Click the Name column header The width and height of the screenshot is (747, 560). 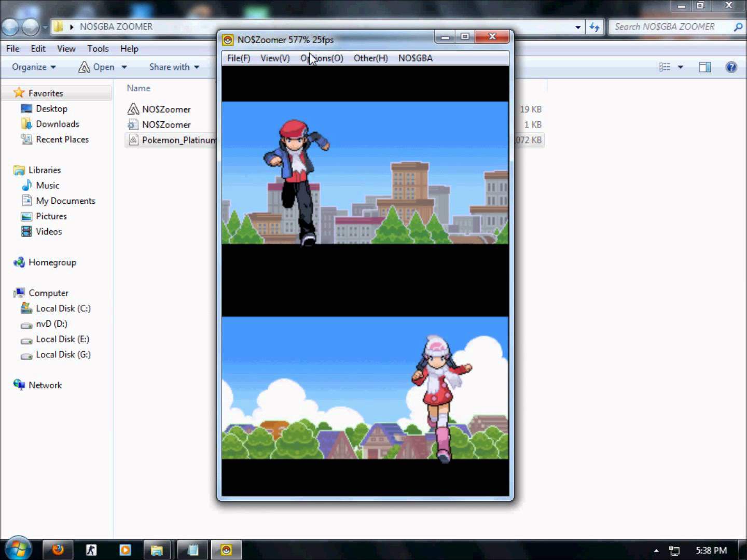139,88
